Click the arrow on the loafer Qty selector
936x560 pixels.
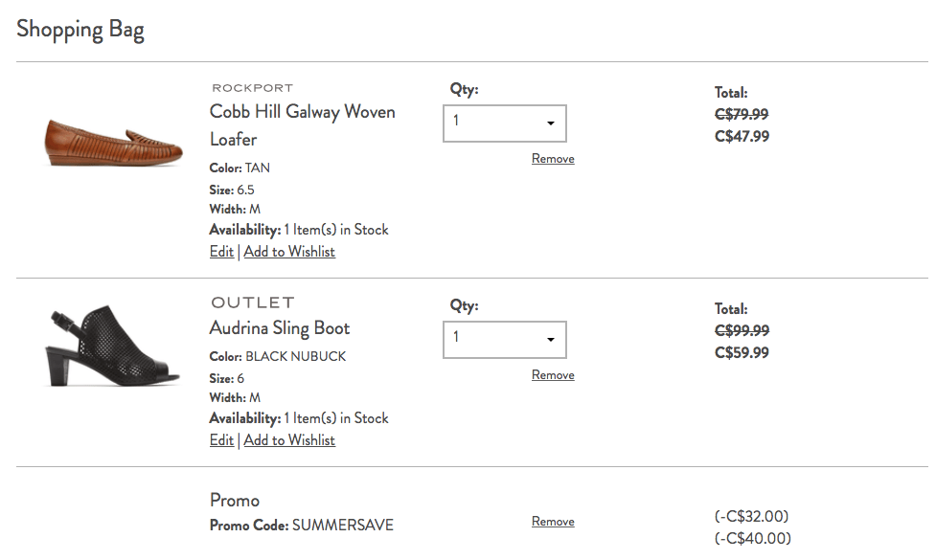tap(550, 123)
